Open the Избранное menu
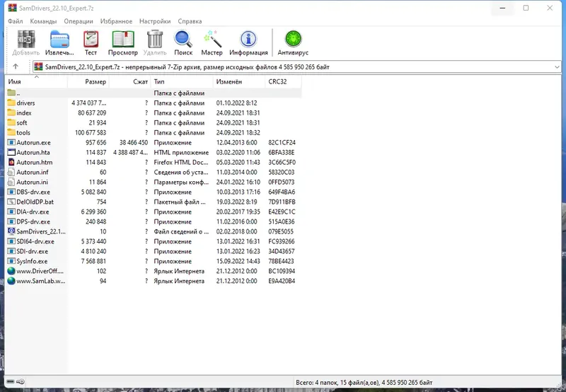The height and width of the screenshot is (392, 566). 116,21
